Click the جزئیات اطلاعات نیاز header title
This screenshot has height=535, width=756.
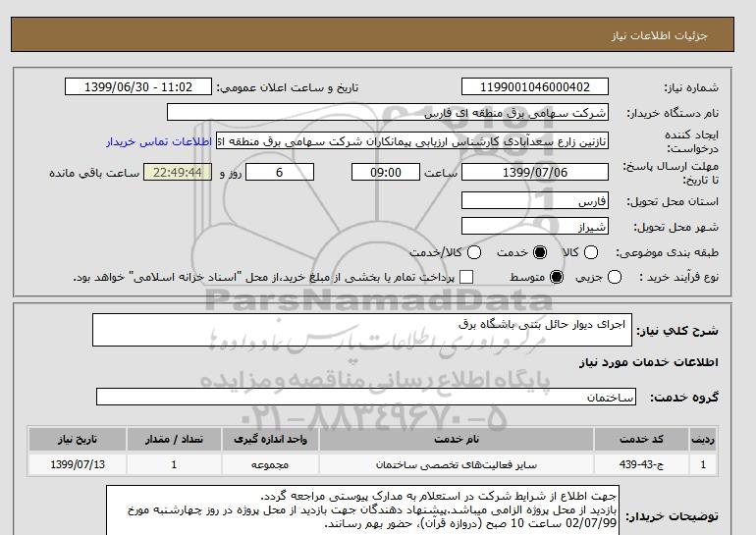click(x=659, y=35)
